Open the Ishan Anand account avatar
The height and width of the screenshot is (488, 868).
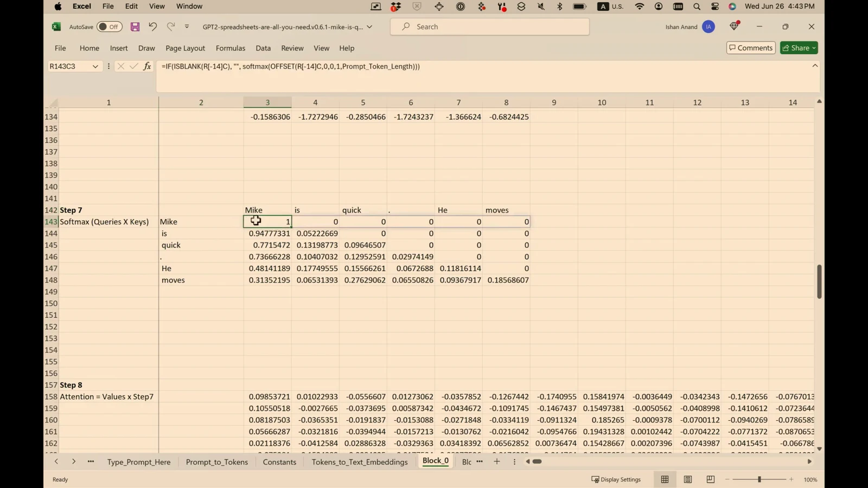click(x=709, y=27)
